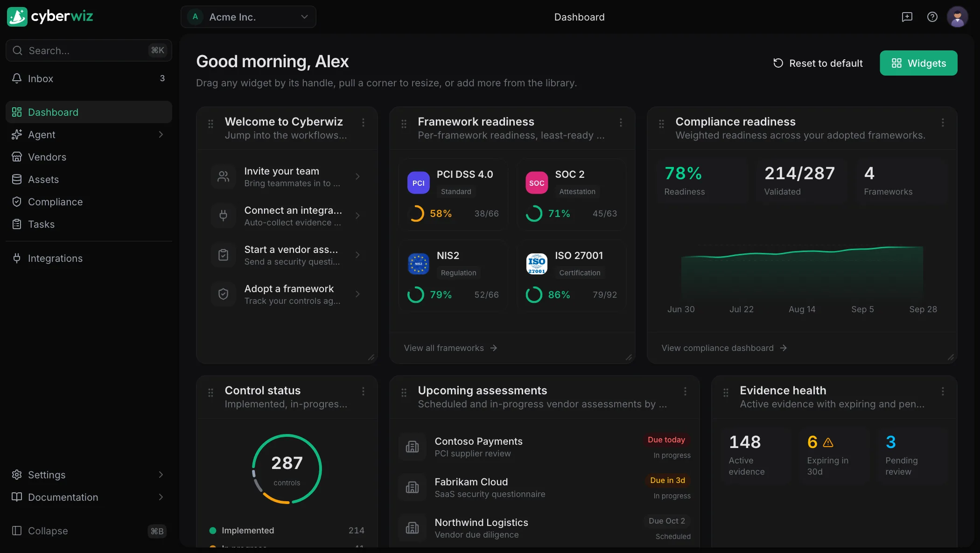Open the help question mark icon
Viewport: 980px width, 553px height.
click(932, 17)
